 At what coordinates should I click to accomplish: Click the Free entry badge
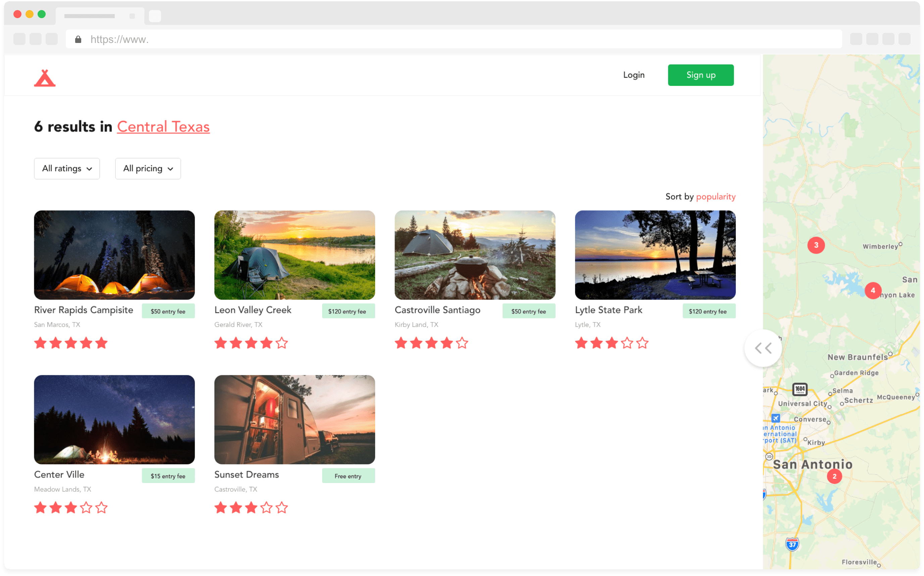pos(348,476)
